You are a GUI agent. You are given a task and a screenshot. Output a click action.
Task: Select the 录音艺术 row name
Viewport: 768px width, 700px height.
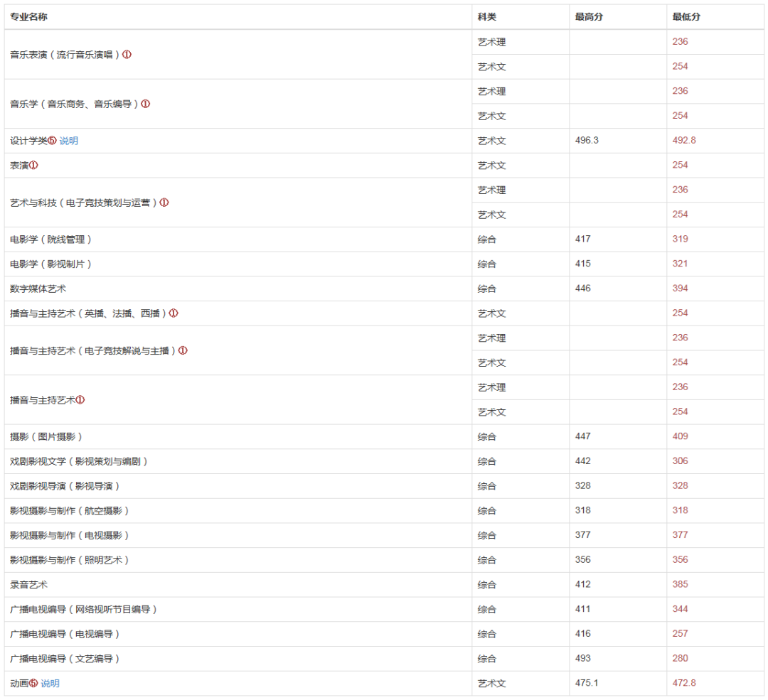[x=29, y=584]
